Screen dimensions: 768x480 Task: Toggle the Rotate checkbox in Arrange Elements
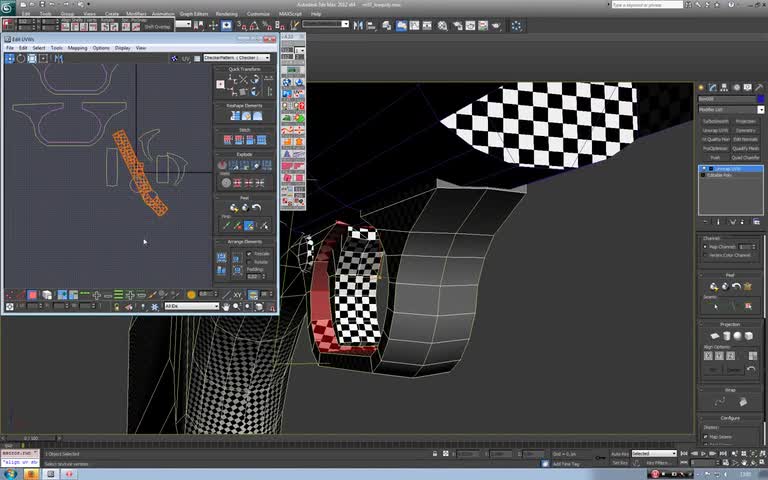(248, 262)
